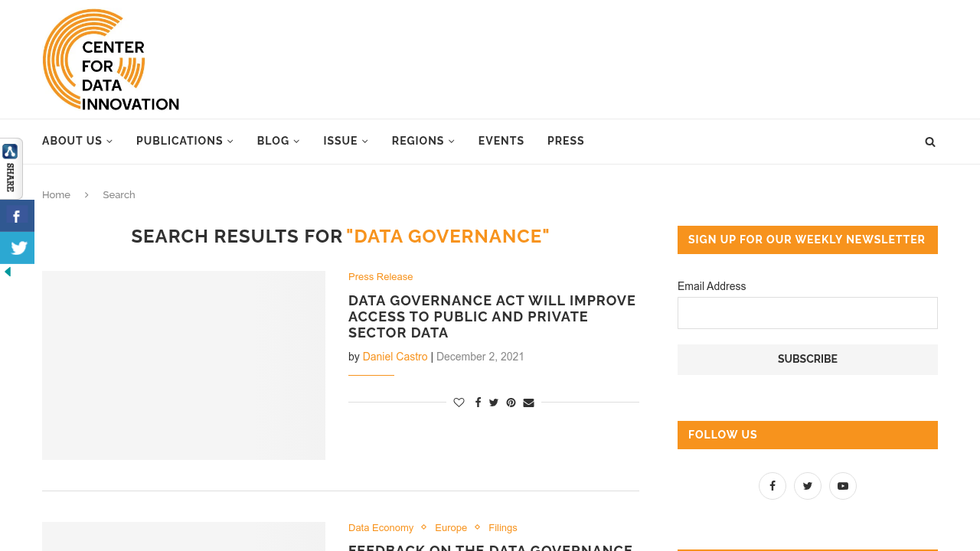Click the Subscribe button
The image size is (980, 551).
tap(808, 357)
